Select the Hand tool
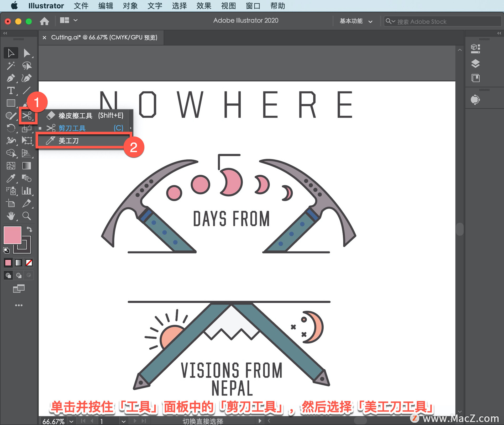Screen dimensions: 504x425 [11, 216]
